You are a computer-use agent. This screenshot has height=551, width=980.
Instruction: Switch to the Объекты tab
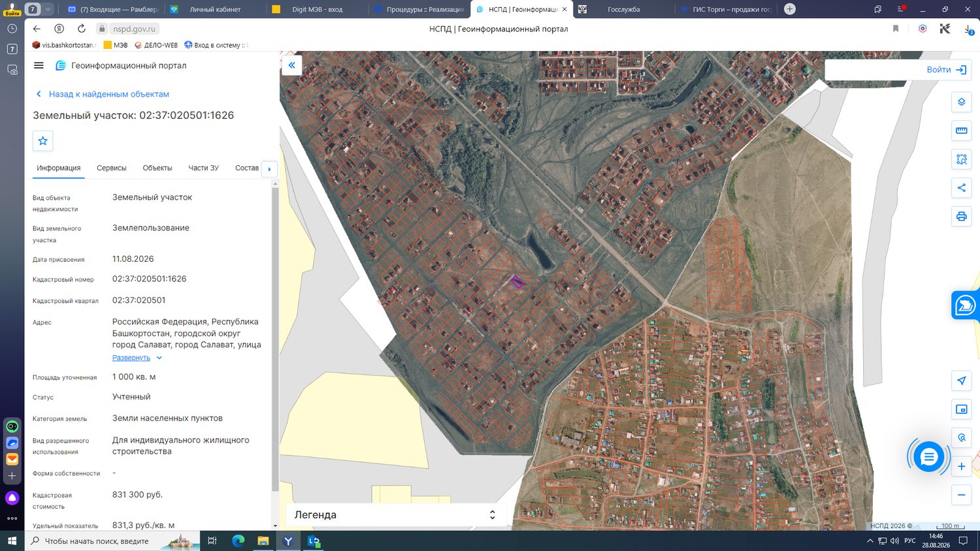(157, 168)
